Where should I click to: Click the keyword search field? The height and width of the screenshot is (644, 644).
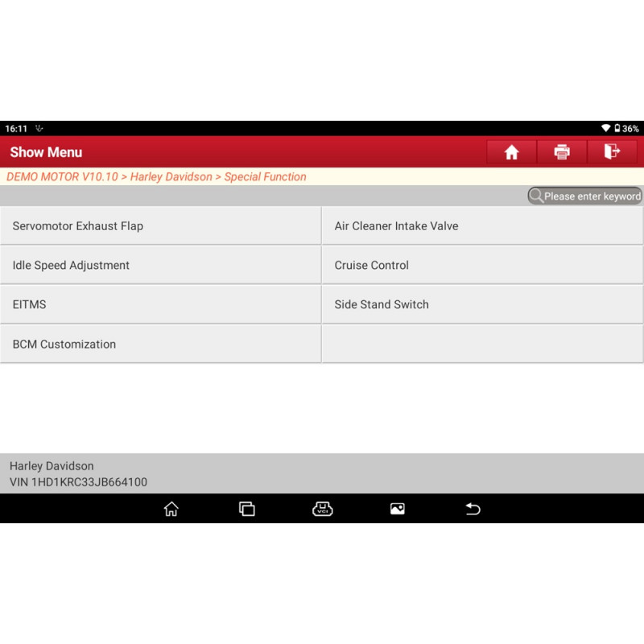pyautogui.click(x=592, y=196)
